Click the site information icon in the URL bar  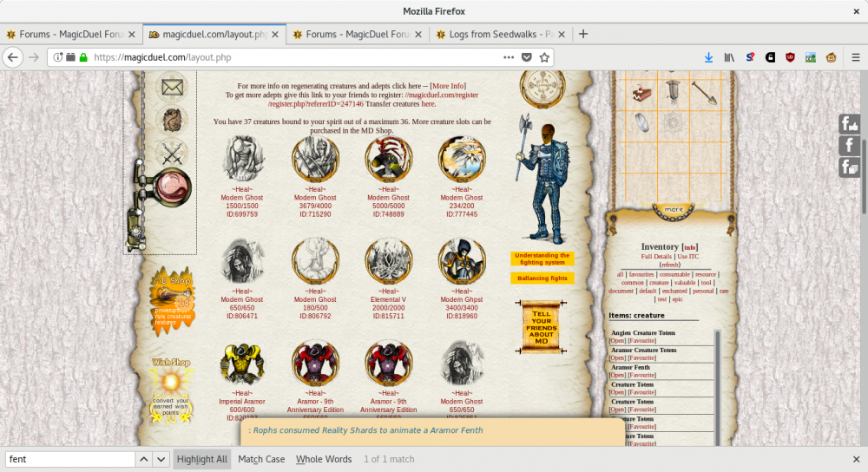click(x=57, y=57)
